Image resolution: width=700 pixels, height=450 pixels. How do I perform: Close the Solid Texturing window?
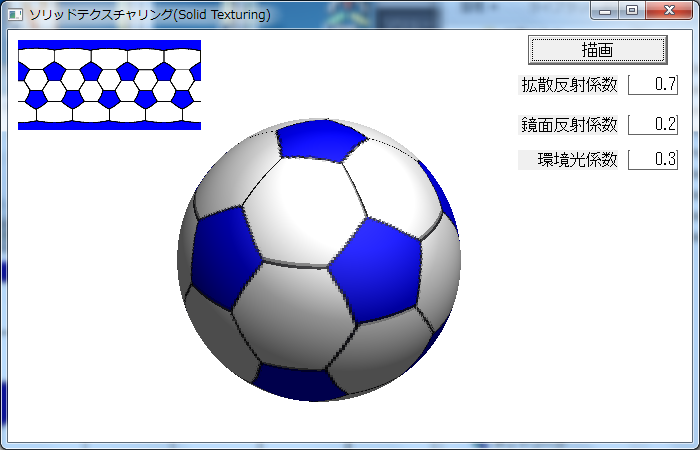(x=669, y=11)
